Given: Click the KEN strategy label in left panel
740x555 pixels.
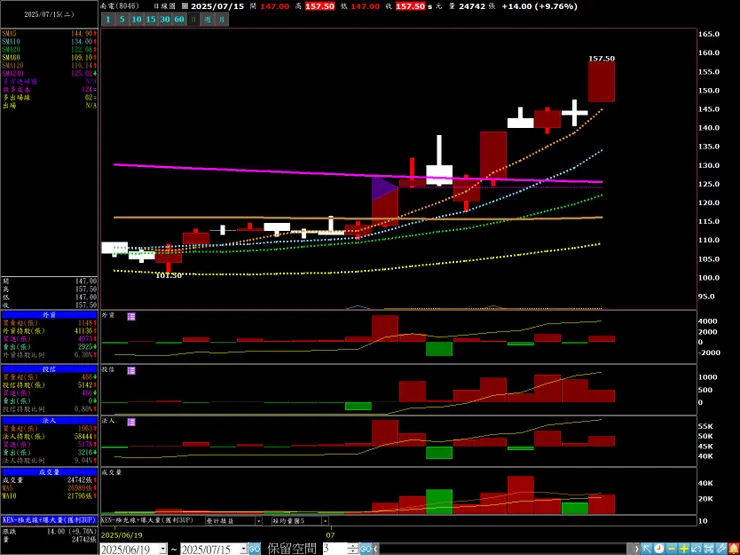Looking at the screenshot, I should point(49,520).
